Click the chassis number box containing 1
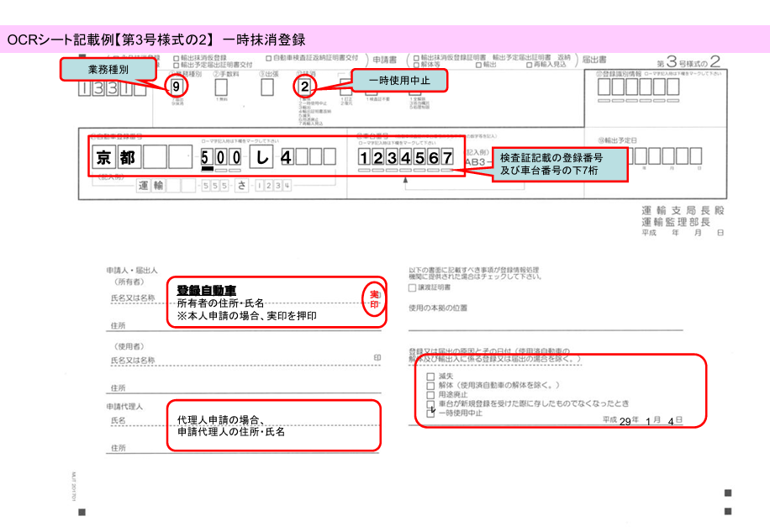 pos(364,157)
